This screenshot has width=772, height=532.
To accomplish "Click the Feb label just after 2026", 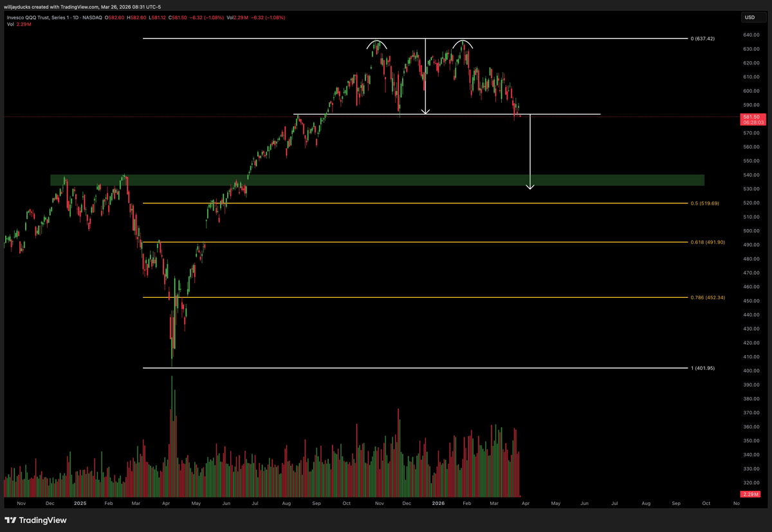I will click(467, 503).
